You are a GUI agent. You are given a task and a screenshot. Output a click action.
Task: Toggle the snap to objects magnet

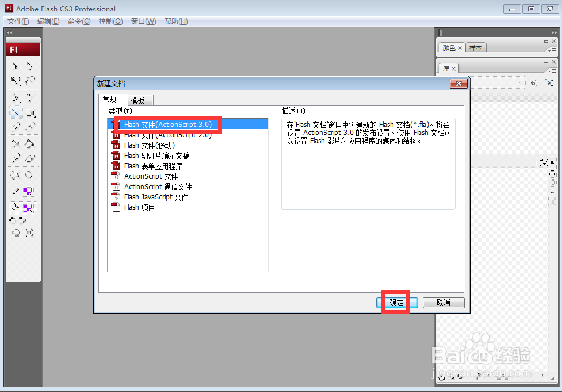click(x=29, y=233)
